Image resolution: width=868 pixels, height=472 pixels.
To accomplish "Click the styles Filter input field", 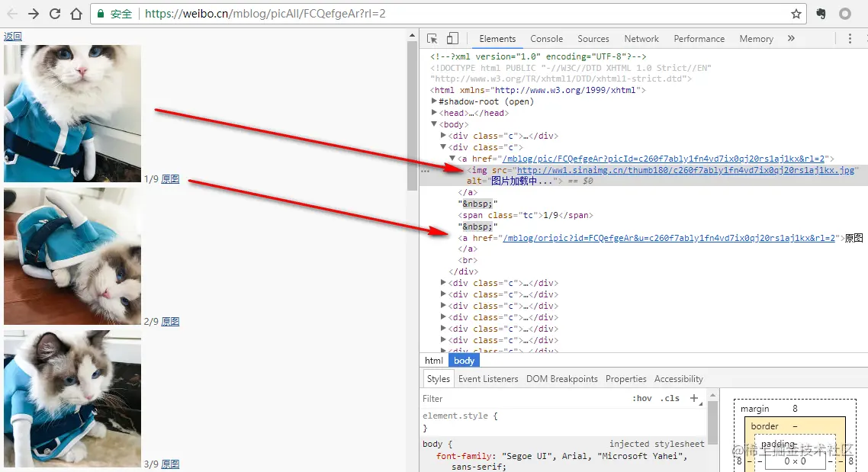I will (x=523, y=398).
